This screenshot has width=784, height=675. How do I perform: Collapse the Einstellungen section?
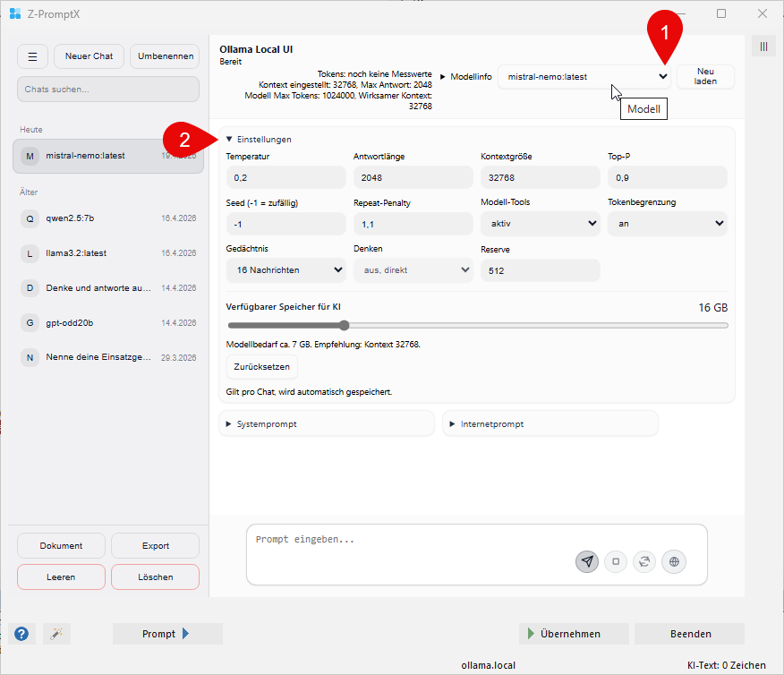click(x=260, y=140)
